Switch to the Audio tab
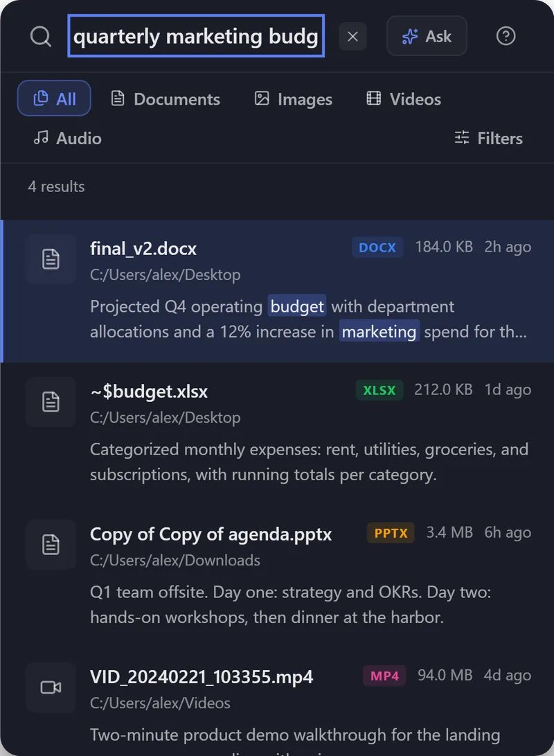554x756 pixels. click(67, 139)
